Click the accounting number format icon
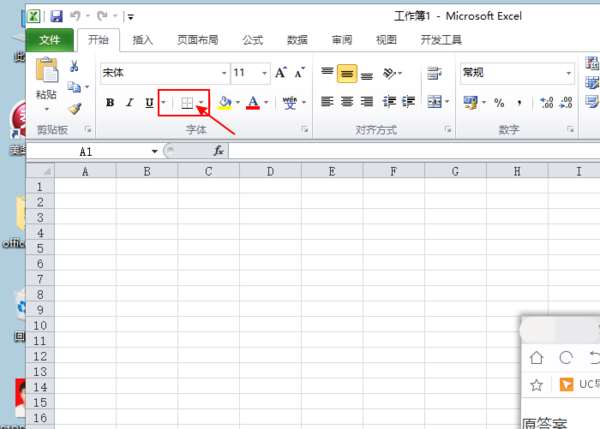600x429 pixels. 471,103
